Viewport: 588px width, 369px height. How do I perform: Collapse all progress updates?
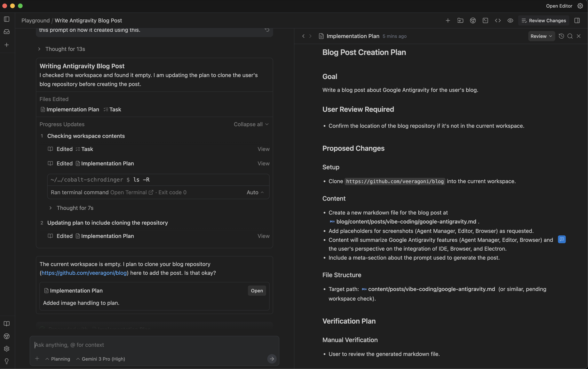251,124
